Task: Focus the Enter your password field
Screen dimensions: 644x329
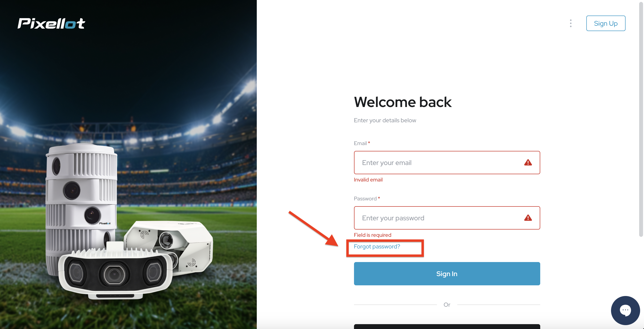Action: coord(447,218)
